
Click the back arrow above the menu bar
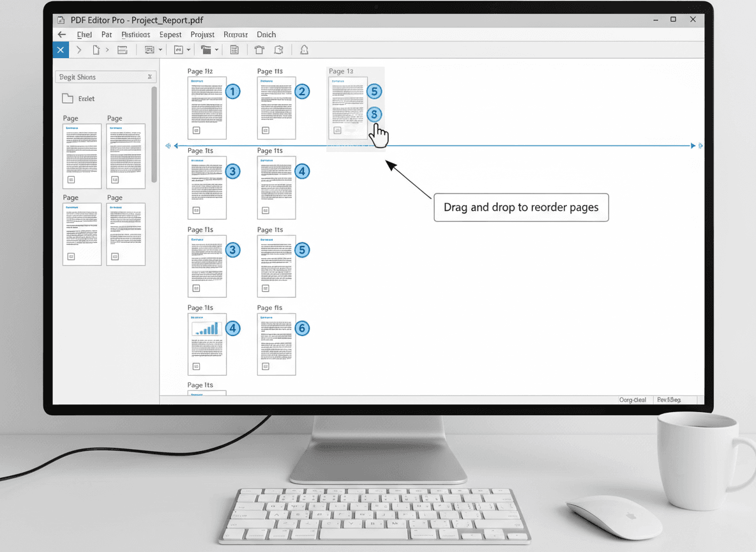click(x=61, y=34)
